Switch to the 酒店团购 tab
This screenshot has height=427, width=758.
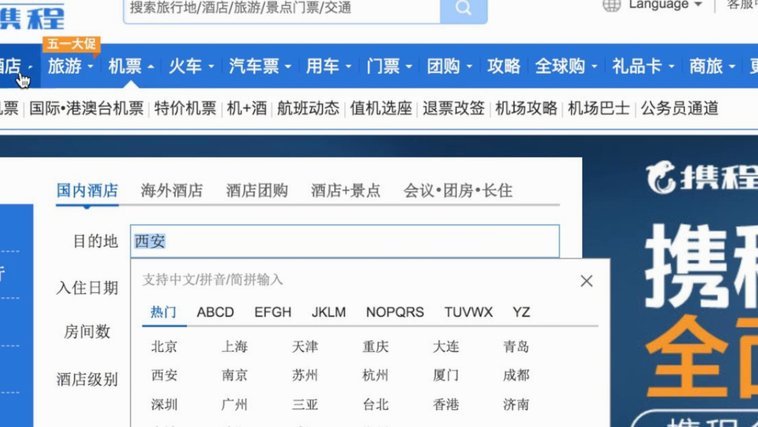(257, 191)
